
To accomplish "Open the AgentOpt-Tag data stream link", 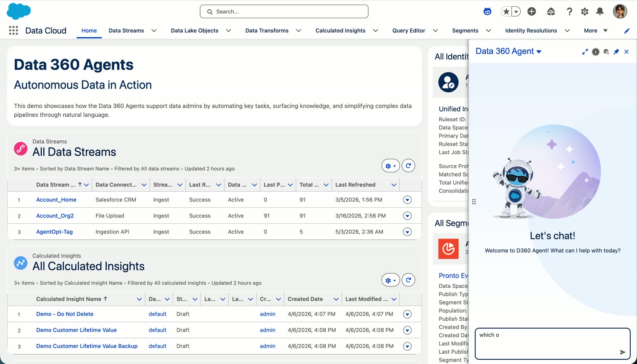I will tap(54, 232).
